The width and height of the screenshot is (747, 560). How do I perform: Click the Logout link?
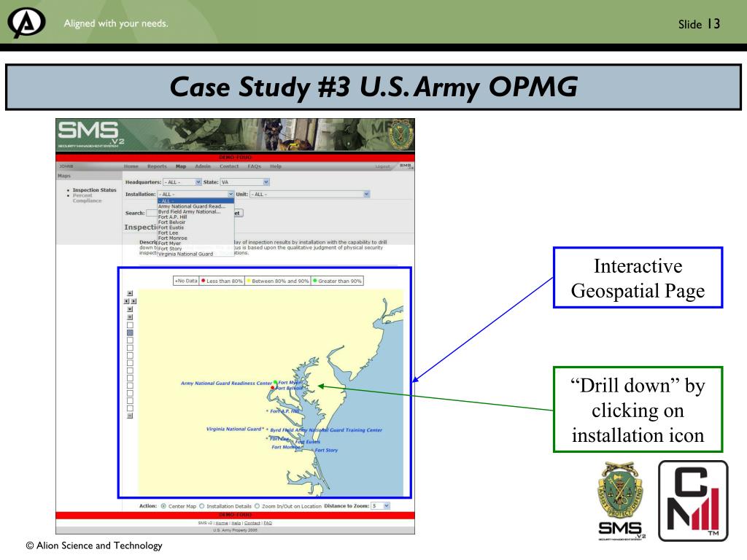pos(382,167)
